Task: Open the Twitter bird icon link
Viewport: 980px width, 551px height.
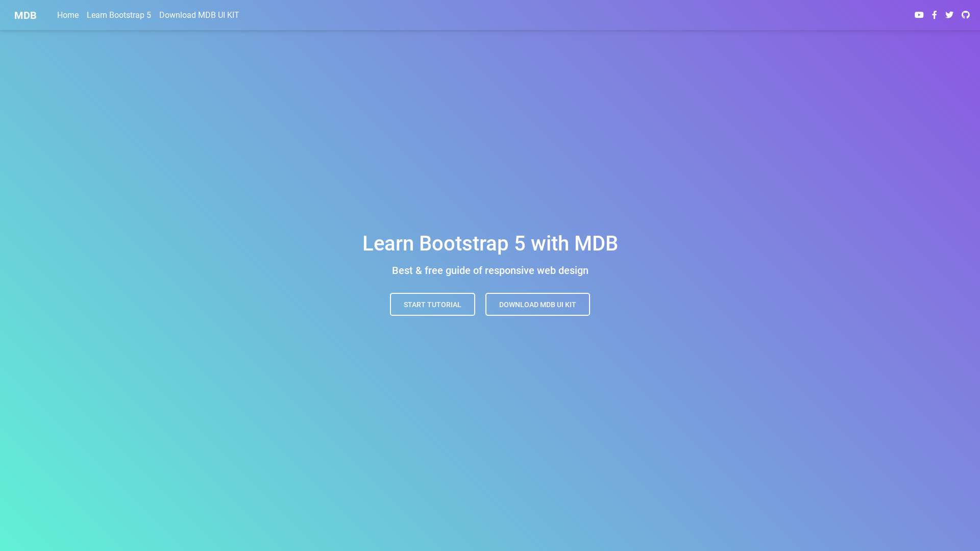Action: coord(949,15)
